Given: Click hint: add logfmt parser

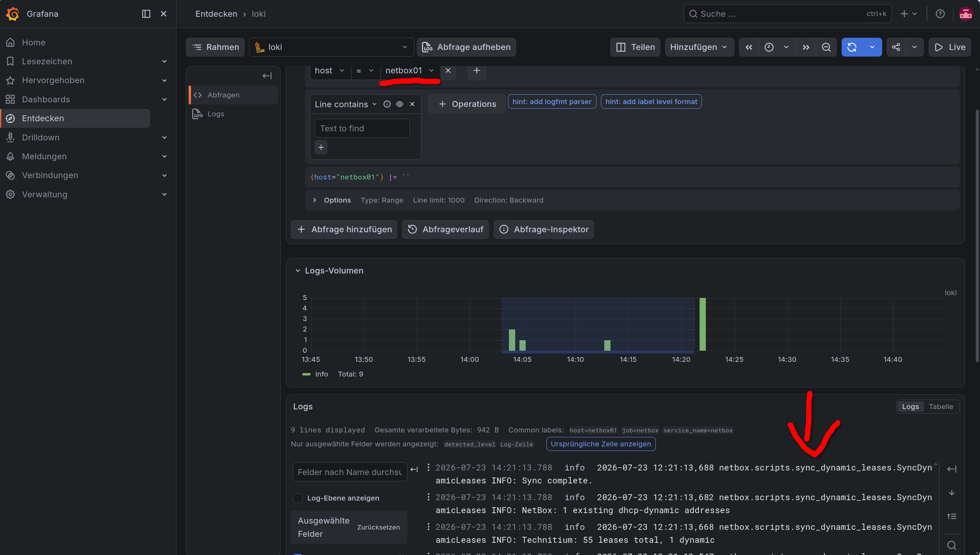Looking at the screenshot, I should (x=552, y=102).
